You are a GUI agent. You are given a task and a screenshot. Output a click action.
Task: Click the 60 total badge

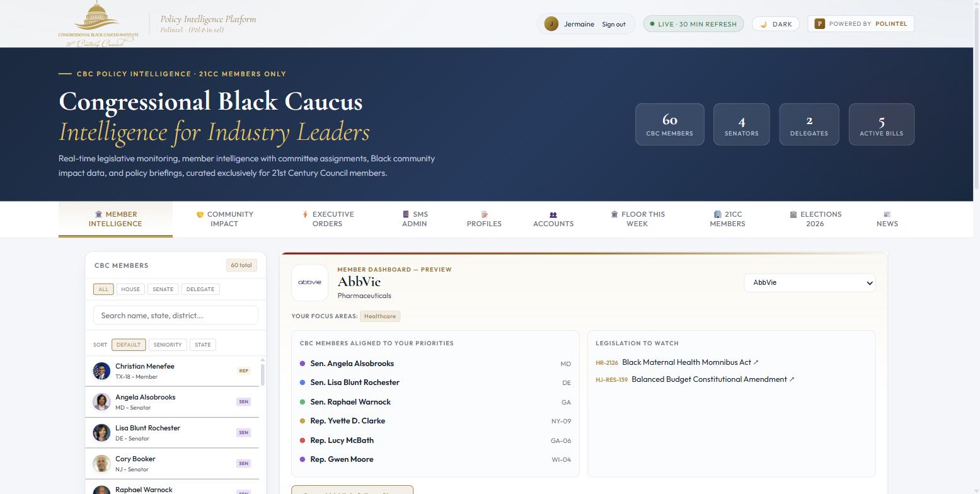[241, 265]
